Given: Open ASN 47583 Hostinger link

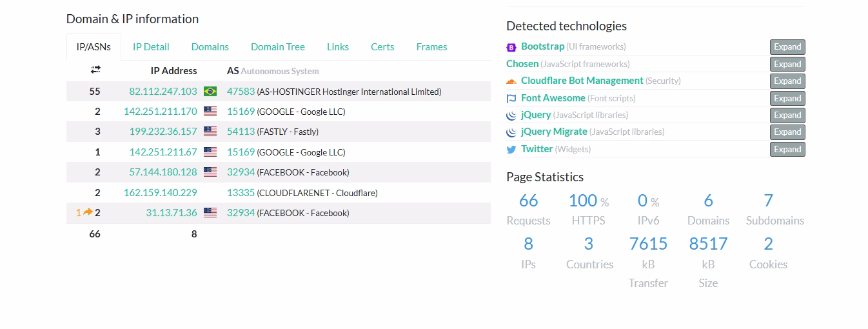Looking at the screenshot, I should (241, 92).
